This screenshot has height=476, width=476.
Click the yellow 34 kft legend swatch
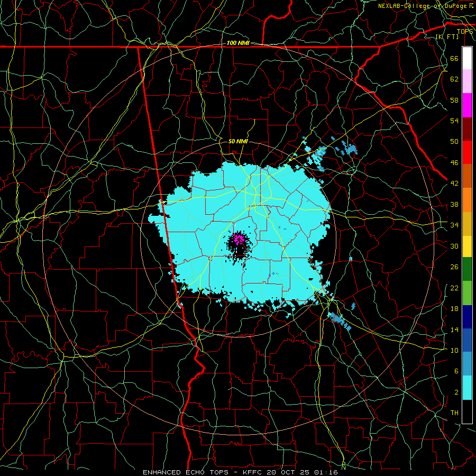pos(467,246)
